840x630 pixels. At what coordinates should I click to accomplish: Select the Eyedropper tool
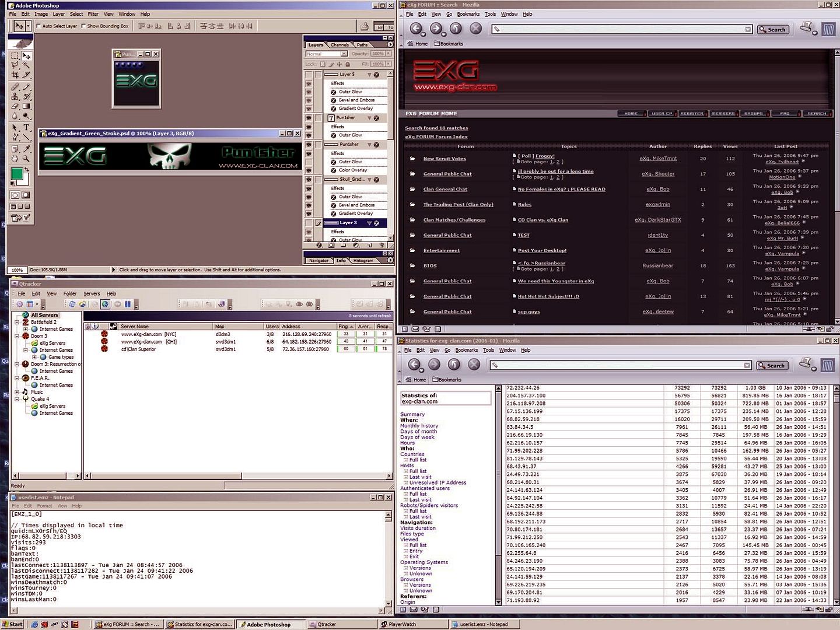[27, 149]
